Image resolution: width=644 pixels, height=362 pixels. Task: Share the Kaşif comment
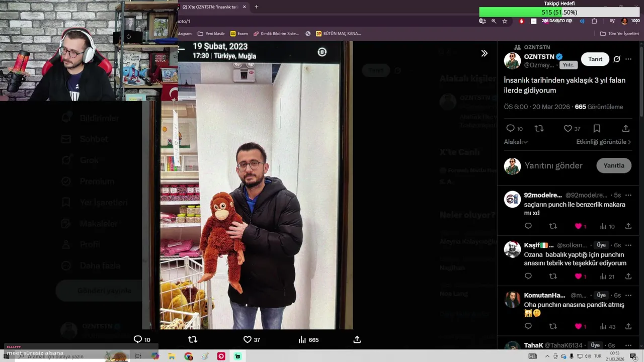(628, 276)
